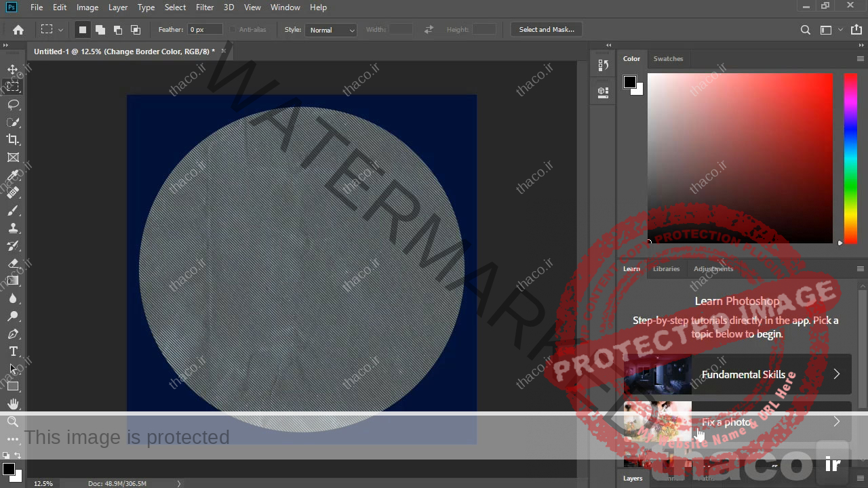Select the Clone Stamp tool
This screenshot has height=488, width=868.
pos(13,228)
